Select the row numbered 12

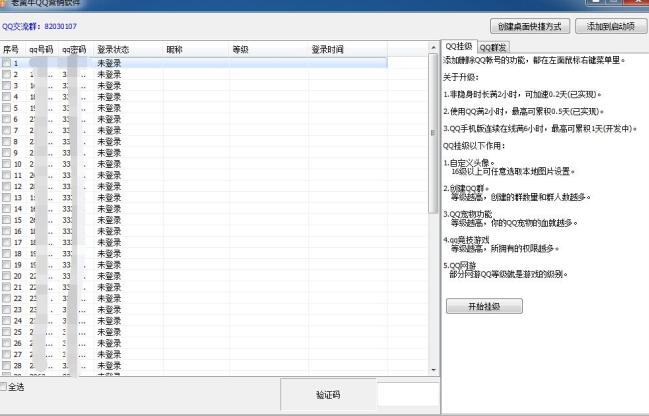point(194,186)
